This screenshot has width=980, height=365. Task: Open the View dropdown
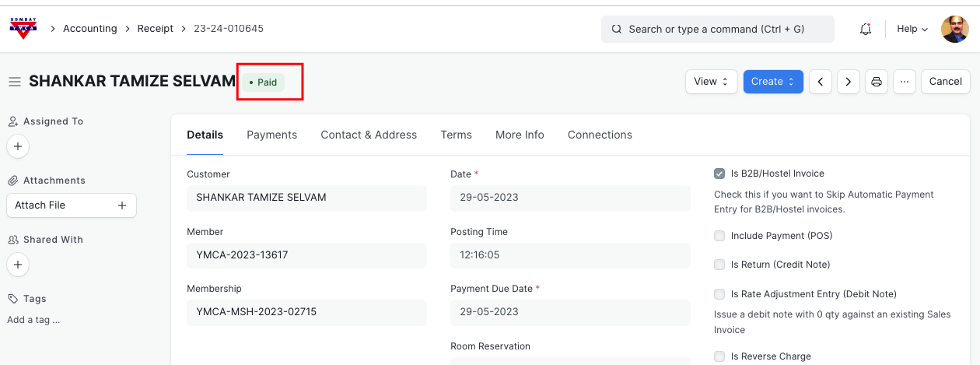[711, 82]
